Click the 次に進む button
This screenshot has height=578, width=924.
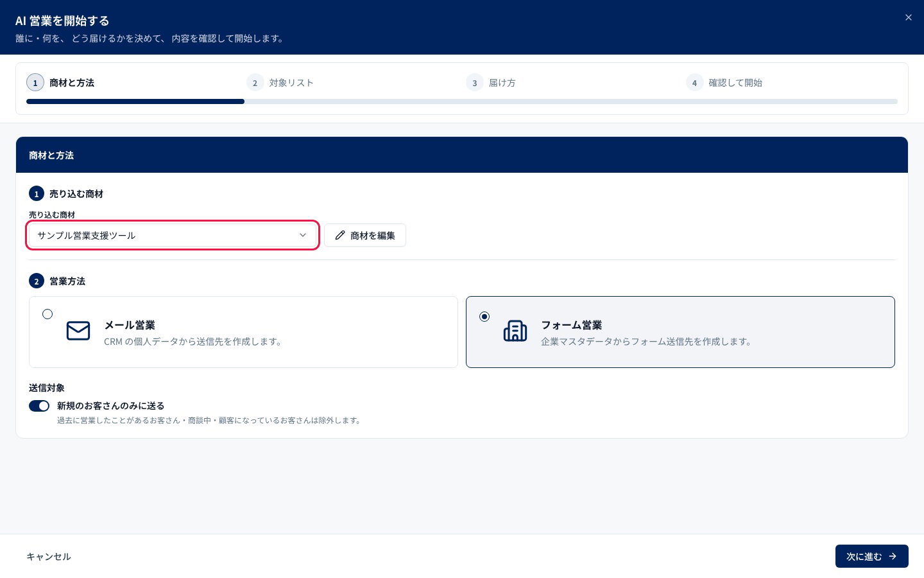click(x=872, y=556)
